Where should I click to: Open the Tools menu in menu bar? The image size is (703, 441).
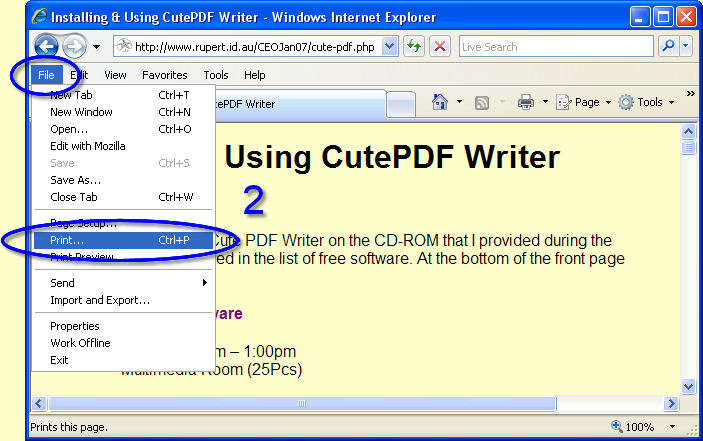coord(216,75)
